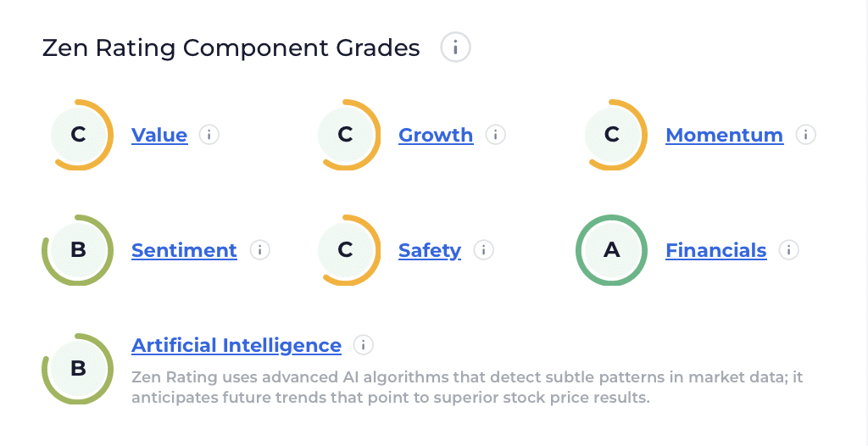This screenshot has height=446, width=868.
Task: Click the info icon next to Financials
Action: [x=788, y=250]
